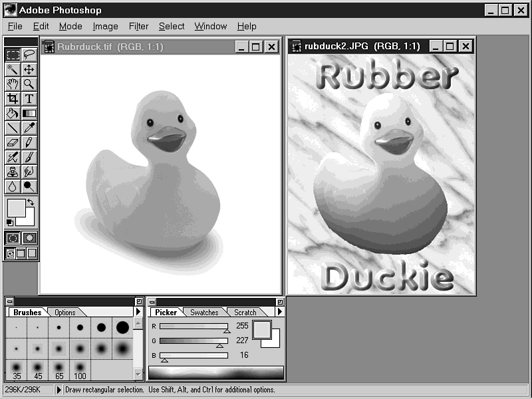Switch to Quick Mask mode
The height and width of the screenshot is (399, 532).
tap(29, 237)
